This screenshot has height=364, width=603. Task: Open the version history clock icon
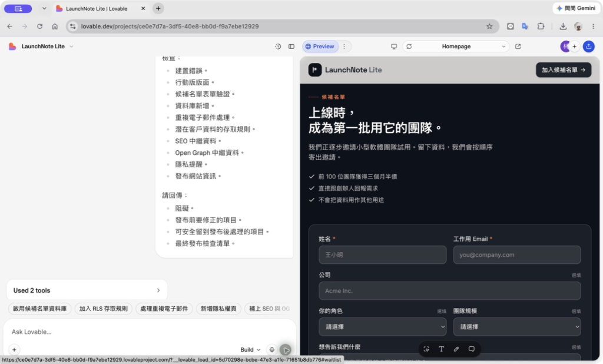pos(278,46)
